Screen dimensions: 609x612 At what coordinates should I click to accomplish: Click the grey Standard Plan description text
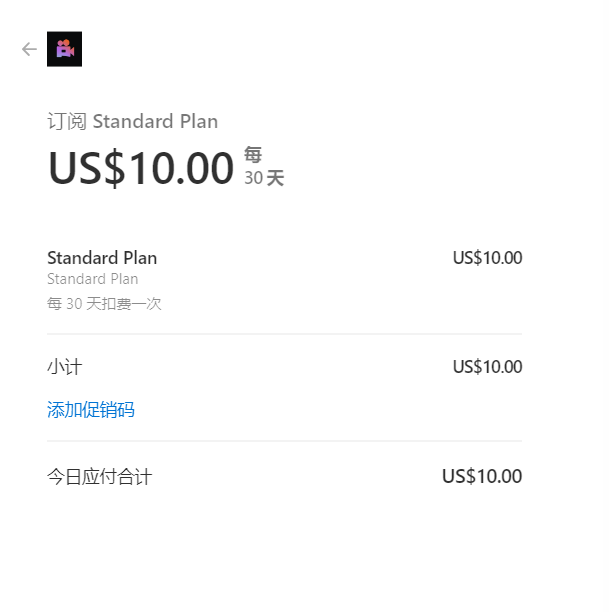93,279
